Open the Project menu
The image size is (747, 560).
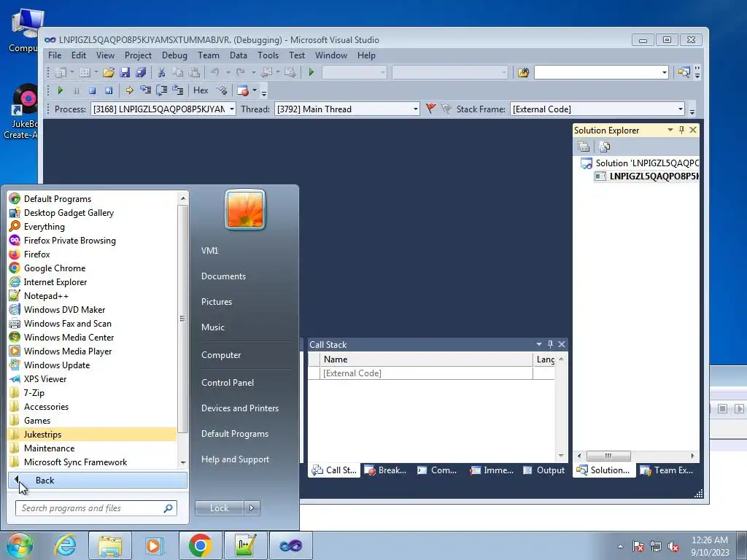pyautogui.click(x=138, y=55)
